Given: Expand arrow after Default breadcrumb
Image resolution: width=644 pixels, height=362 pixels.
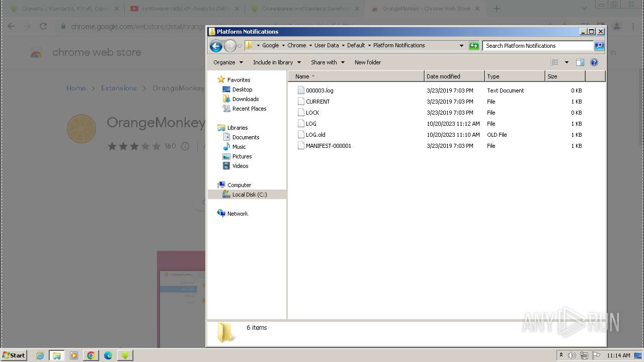Looking at the screenshot, I should 369,45.
